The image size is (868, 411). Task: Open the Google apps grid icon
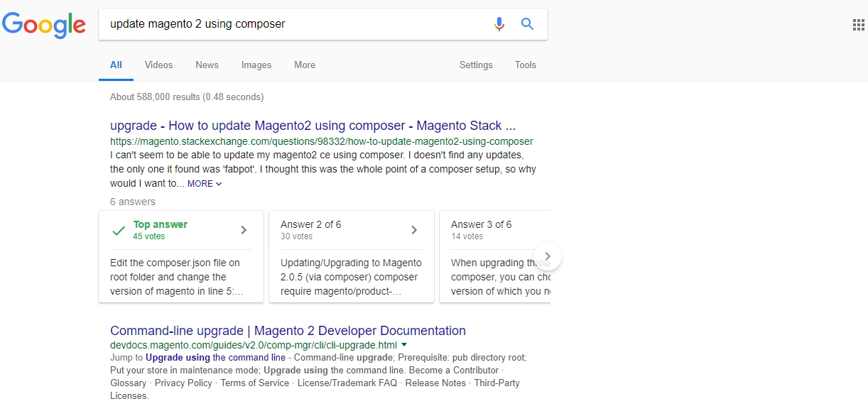point(858,25)
